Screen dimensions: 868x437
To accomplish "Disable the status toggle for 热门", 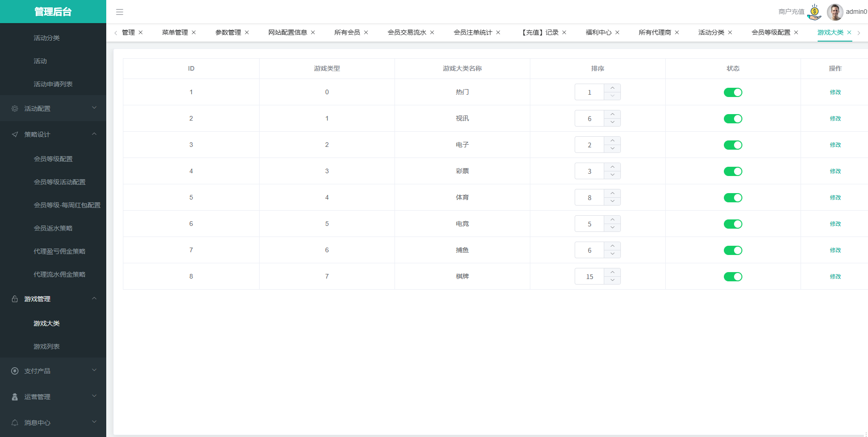I will [x=733, y=92].
